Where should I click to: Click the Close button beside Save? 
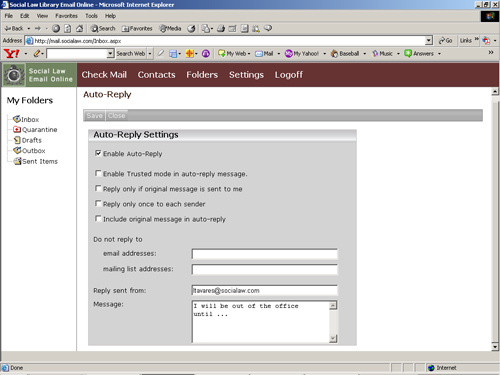(x=116, y=116)
